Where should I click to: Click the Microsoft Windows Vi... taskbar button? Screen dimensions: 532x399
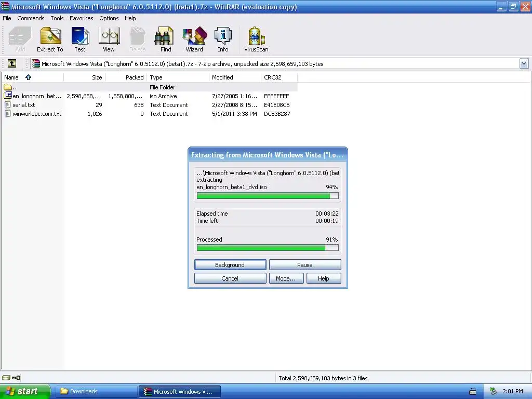(x=180, y=392)
